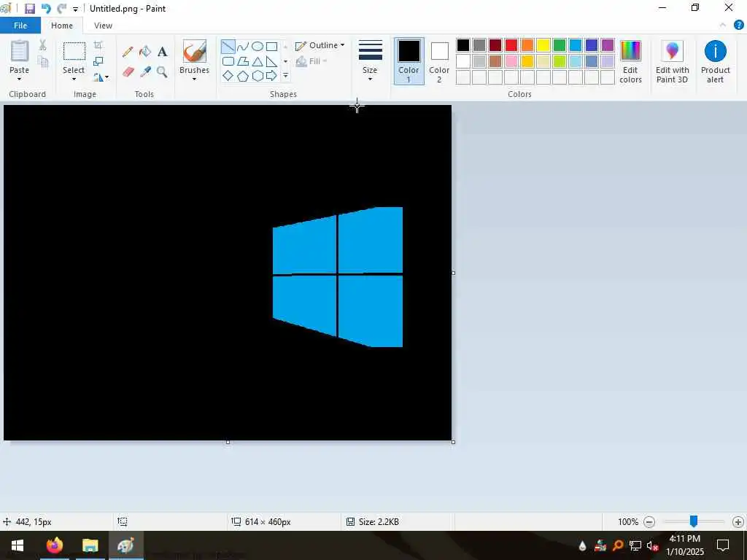Select the Curve shape
The image size is (747, 560).
(243, 46)
